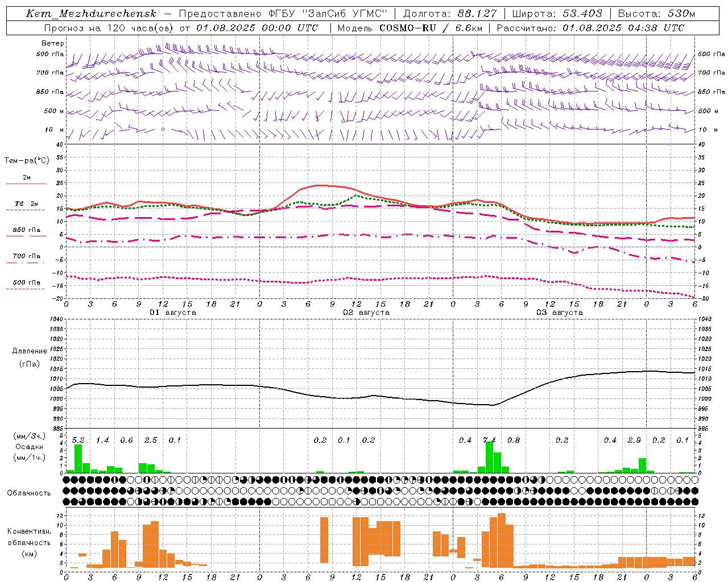Viewport: 728px width, 582px height.
Task: Click the 'Тем-ра(°C)' temperature panel label
Action: click(27, 161)
